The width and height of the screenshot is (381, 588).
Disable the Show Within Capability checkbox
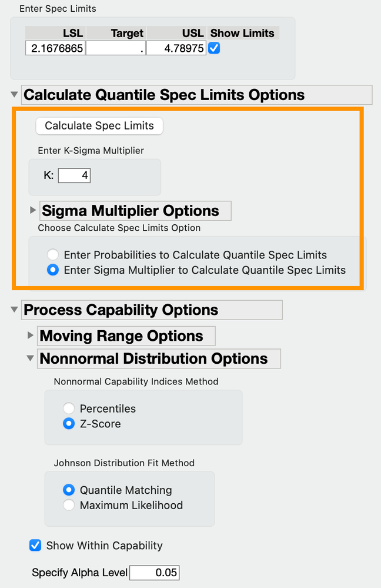point(35,546)
